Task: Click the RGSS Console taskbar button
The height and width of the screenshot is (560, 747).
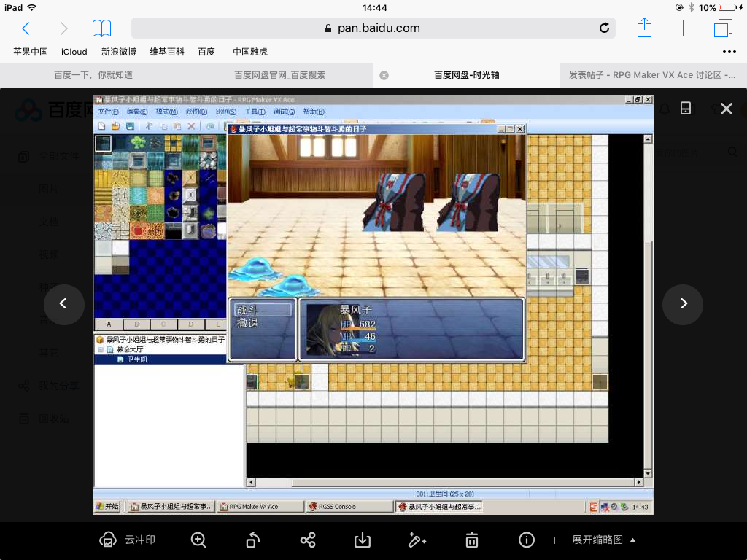Action: (x=349, y=507)
